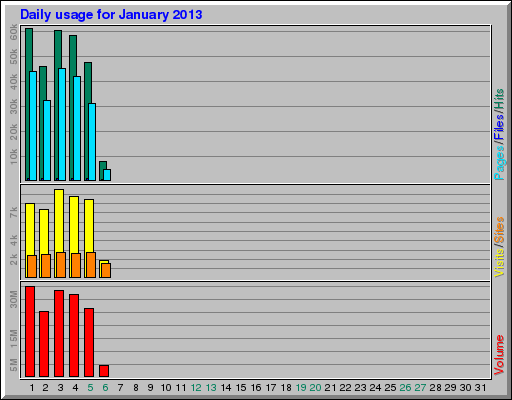Viewport: 512px width, 400px height.
Task: Click the dark green Hits bar for day 1
Action: coord(29,104)
